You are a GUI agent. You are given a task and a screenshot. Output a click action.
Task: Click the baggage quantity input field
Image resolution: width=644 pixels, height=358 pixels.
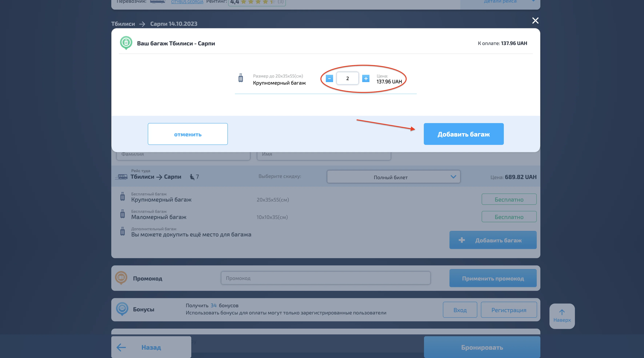(347, 78)
